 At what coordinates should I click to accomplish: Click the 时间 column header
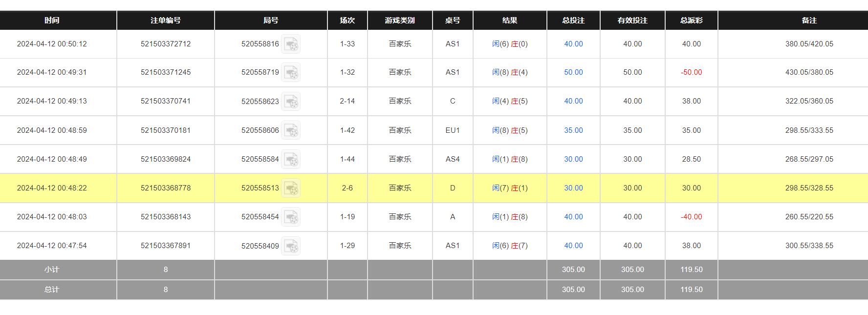pyautogui.click(x=52, y=21)
